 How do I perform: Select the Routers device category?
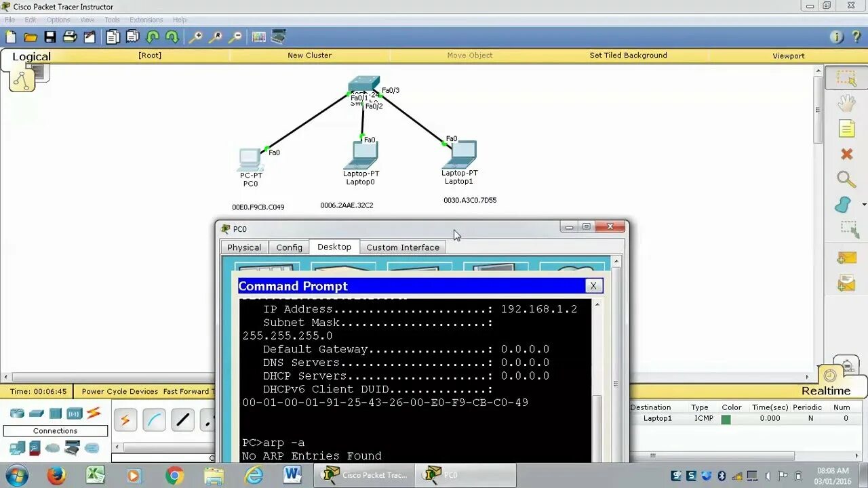[17, 413]
